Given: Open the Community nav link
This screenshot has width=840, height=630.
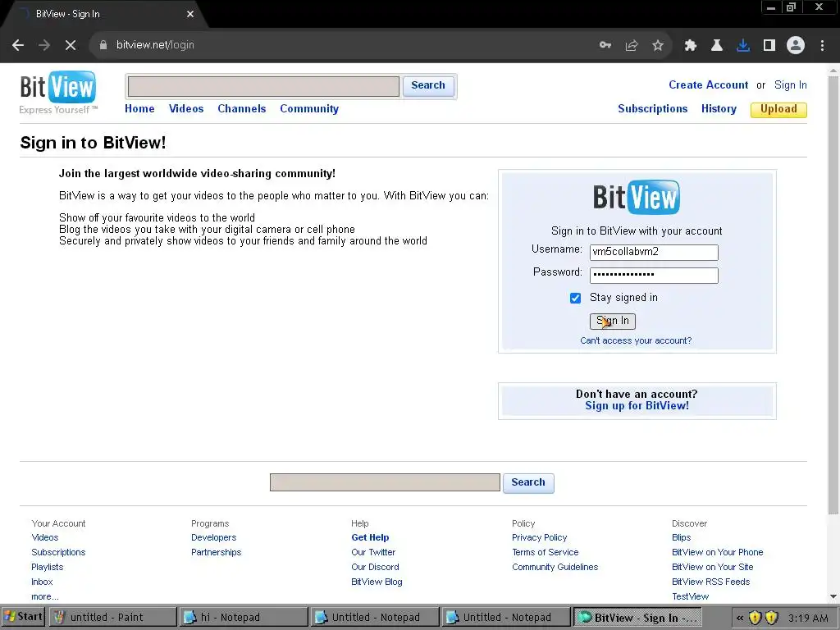Looking at the screenshot, I should click(309, 109).
